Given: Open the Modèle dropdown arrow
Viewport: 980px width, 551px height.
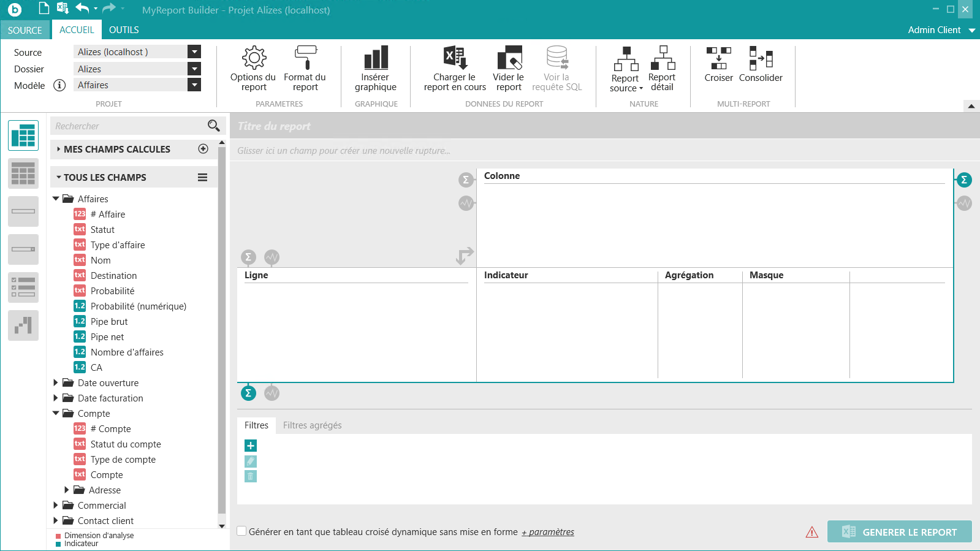Looking at the screenshot, I should pos(194,85).
